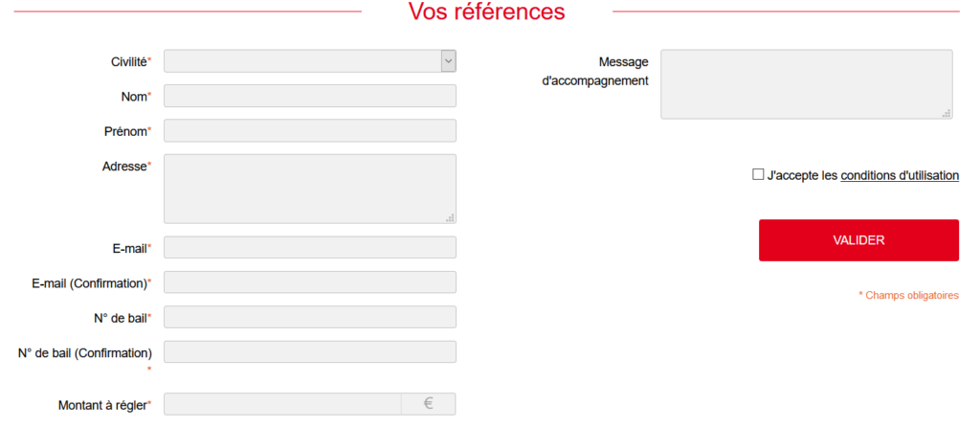Select the N° de bail (Confirmation) field
Viewport: 980px width, 427px height.
(310, 352)
